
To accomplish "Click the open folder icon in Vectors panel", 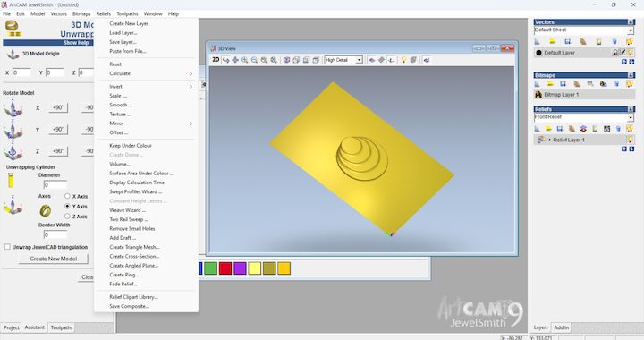I will (553, 41).
